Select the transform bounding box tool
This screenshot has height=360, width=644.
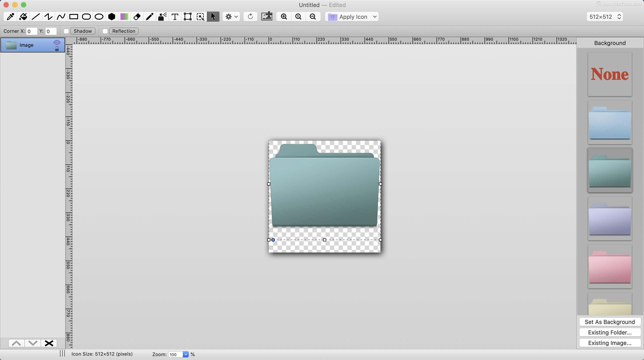(187, 17)
